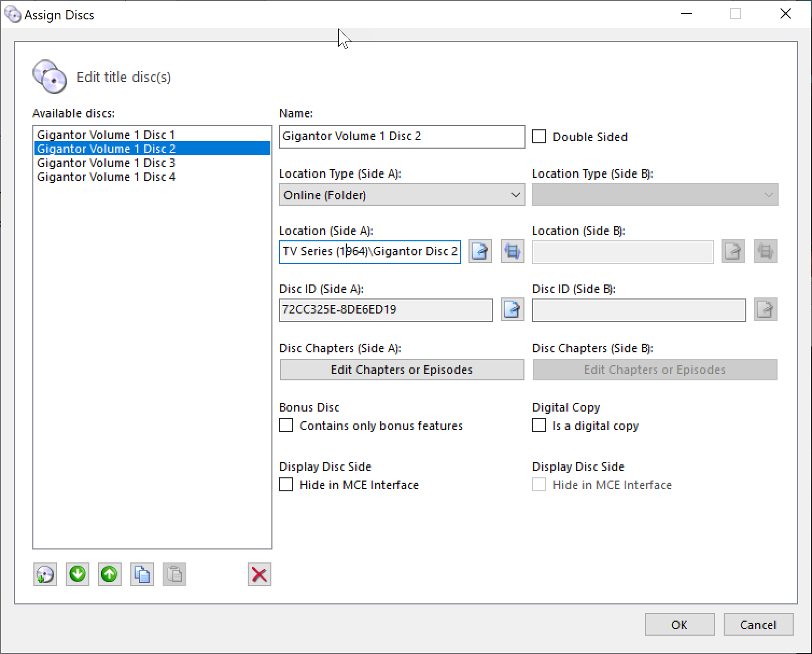This screenshot has height=654, width=812.
Task: Click the Disc ID (Side B) field
Action: (639, 310)
